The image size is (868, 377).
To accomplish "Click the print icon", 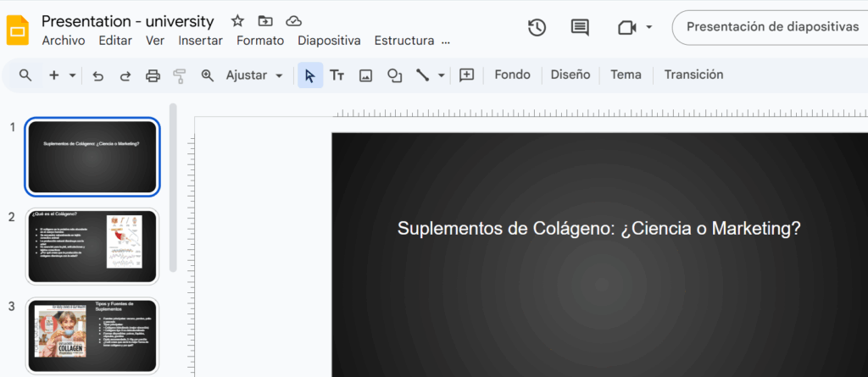I will 153,75.
